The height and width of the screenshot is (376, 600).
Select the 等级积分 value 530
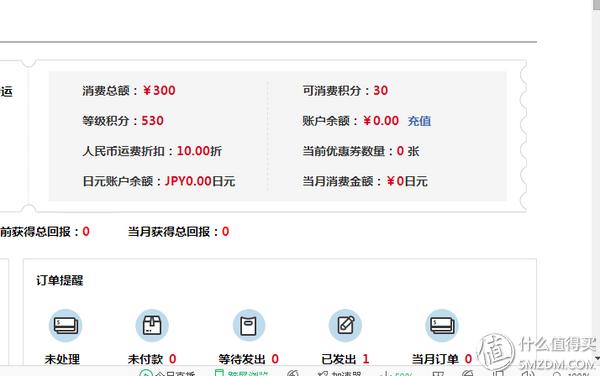click(153, 121)
